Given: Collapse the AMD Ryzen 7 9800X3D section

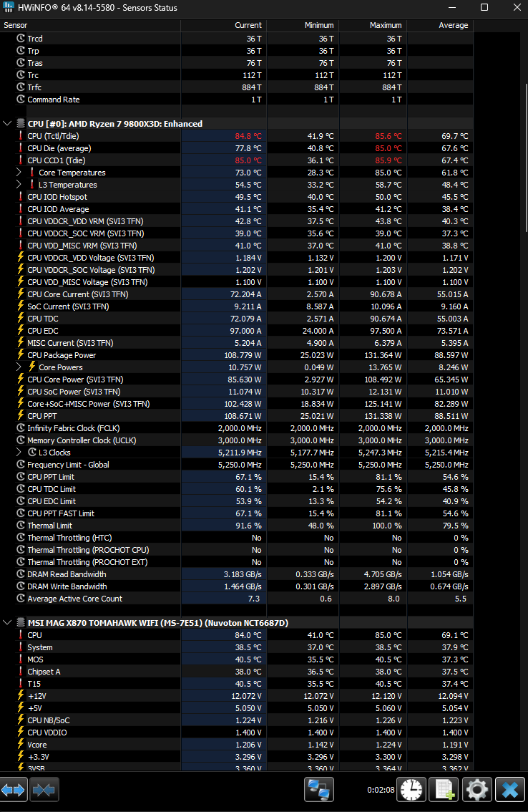Looking at the screenshot, I should coord(6,123).
